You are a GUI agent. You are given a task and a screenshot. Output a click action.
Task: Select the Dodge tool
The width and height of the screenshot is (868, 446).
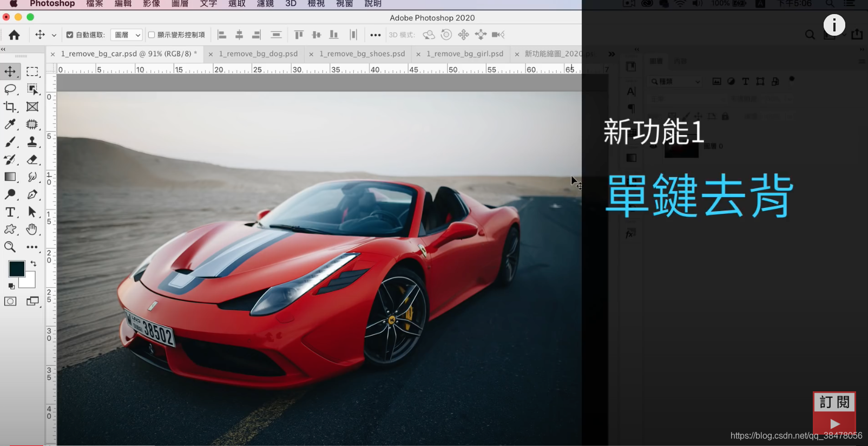[x=10, y=194]
